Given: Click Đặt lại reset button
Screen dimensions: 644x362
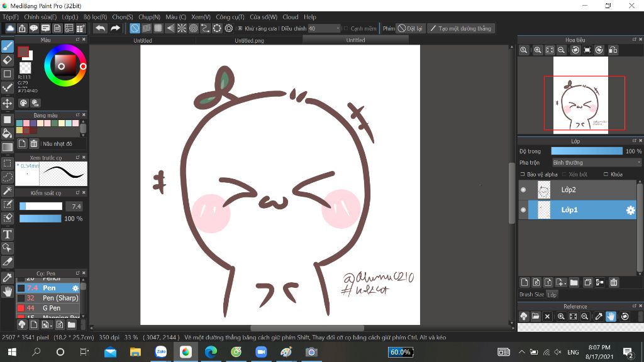Looking at the screenshot, I should point(410,28).
